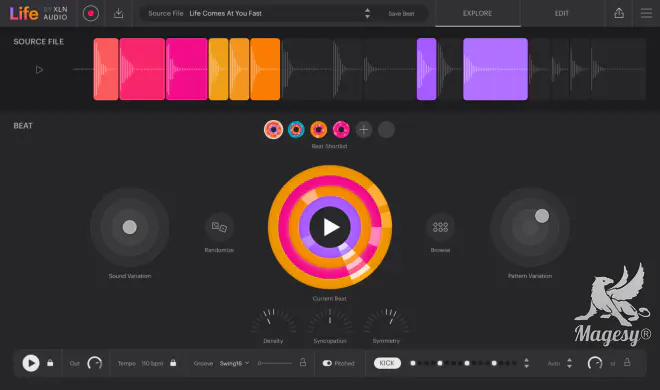Image resolution: width=660 pixels, height=390 pixels.
Task: Toggle the Groove amount lock icon
Action: (303, 362)
